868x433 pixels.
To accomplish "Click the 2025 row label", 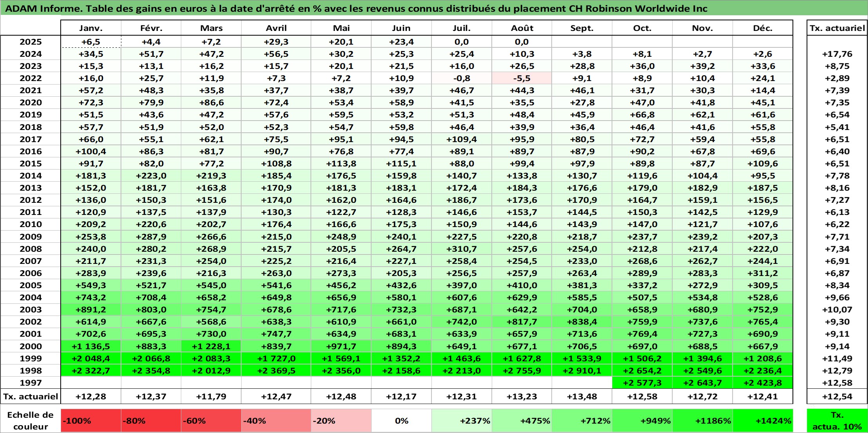I will coord(31,42).
